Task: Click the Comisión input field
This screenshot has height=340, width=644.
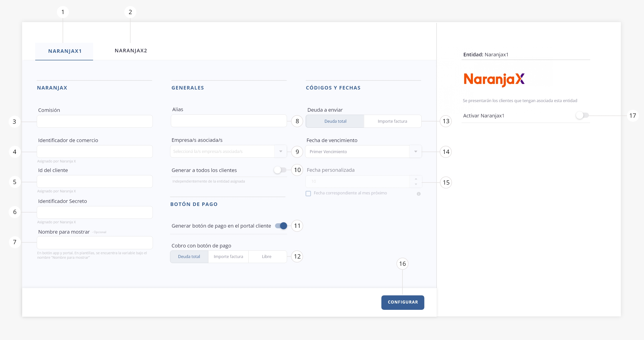Action: [x=95, y=121]
